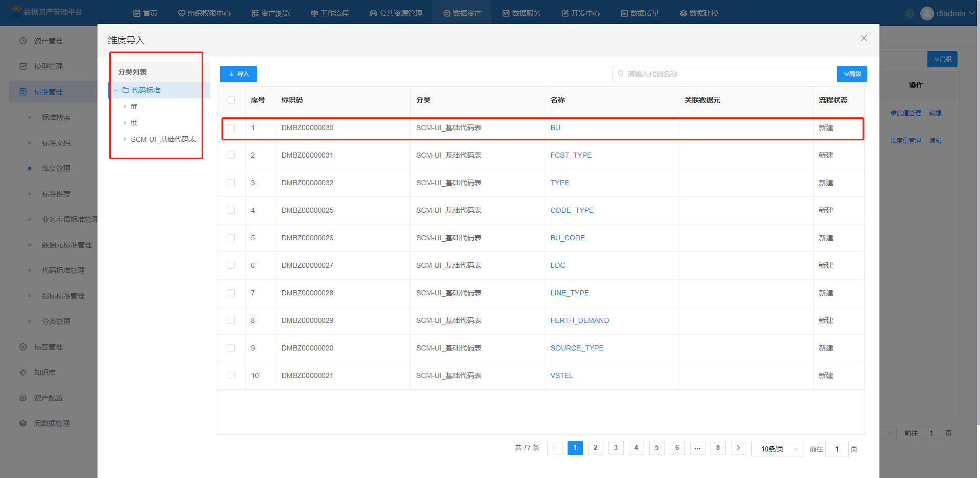The height and width of the screenshot is (478, 980).
Task: Click the 请输入代码名称 search field
Action: pyautogui.click(x=725, y=74)
